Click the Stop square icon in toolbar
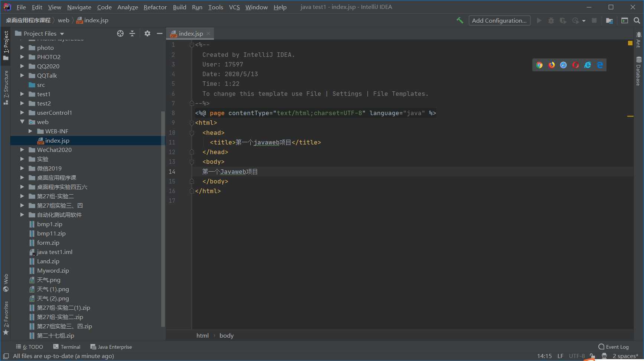Viewport: 644px width, 361px height. 594,20
